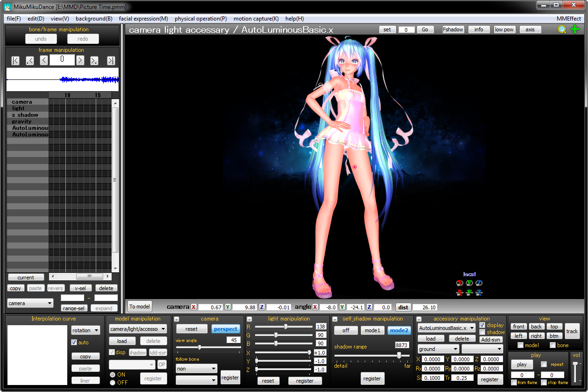The height and width of the screenshot is (392, 588).
Task: Open the file(F) menu
Action: click(x=14, y=19)
